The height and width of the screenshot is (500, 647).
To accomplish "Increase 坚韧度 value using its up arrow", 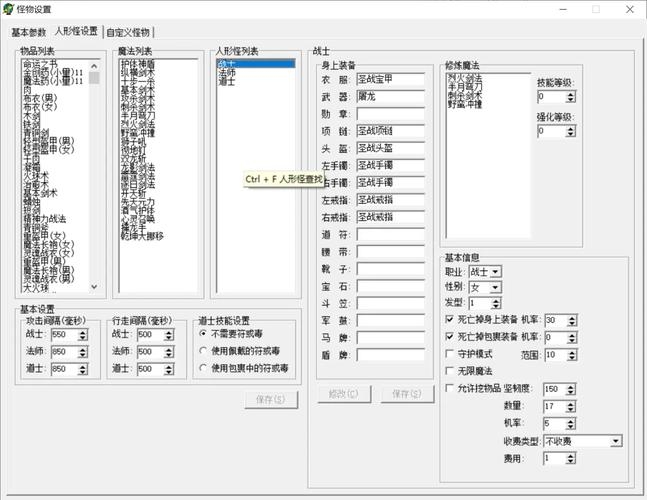I will click(x=571, y=387).
